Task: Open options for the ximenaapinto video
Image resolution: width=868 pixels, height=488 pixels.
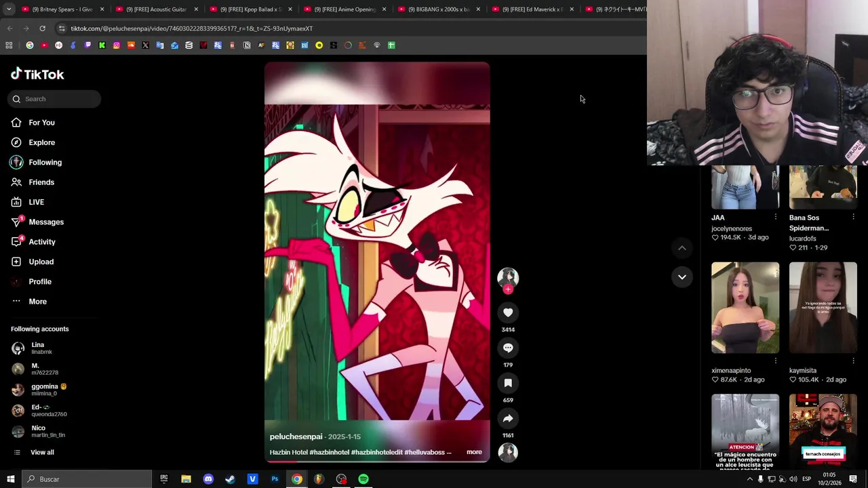Action: (x=776, y=361)
